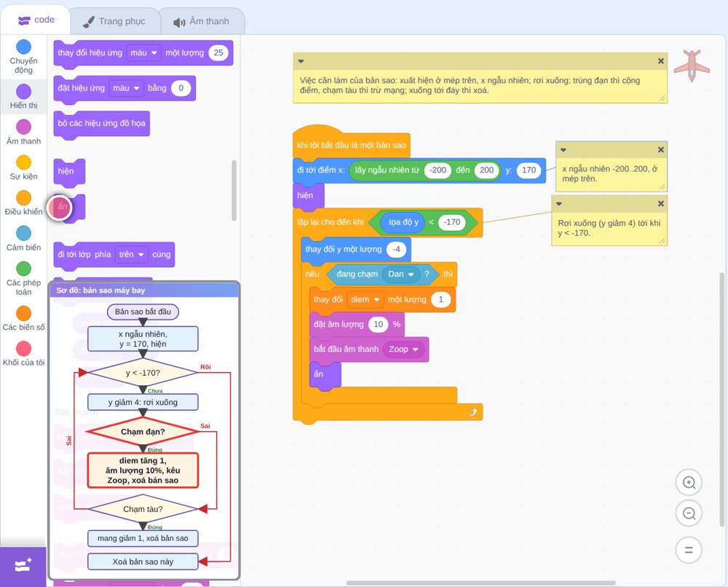Switch to the Trang phục tab
This screenshot has height=587, width=728.
[x=114, y=21]
